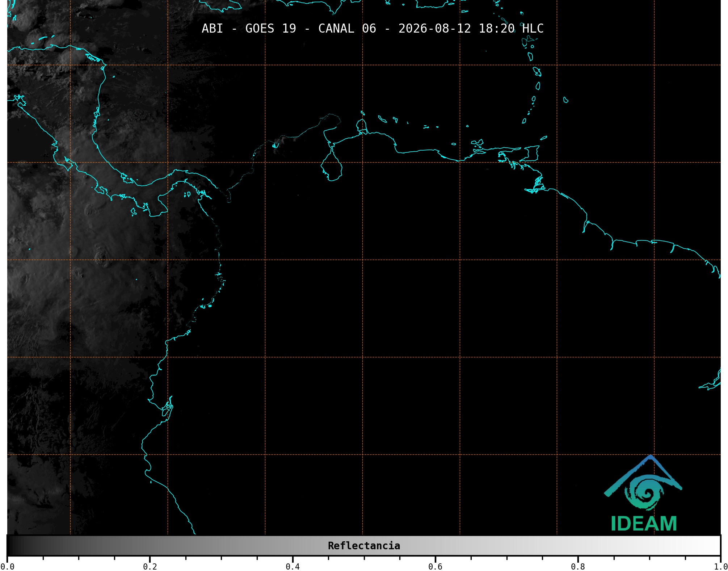
Task: Click the timestamp 2026-08-12 18:20 HLC
Action: (x=471, y=28)
